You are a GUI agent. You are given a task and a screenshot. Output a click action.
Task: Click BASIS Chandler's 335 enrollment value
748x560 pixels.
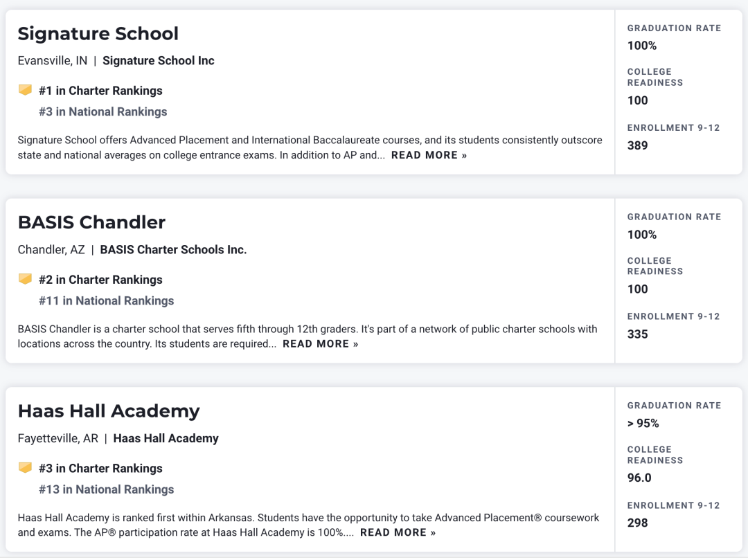click(637, 334)
